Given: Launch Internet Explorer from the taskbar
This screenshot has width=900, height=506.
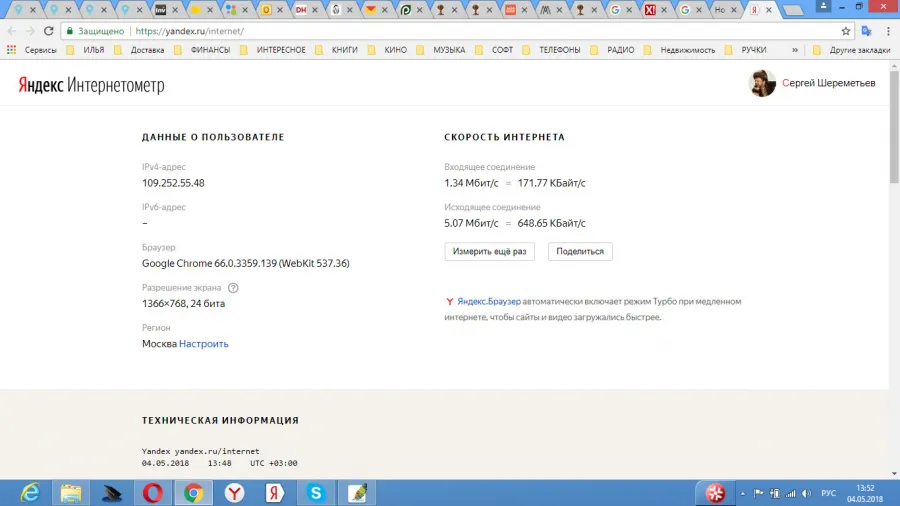Looking at the screenshot, I should pos(30,493).
